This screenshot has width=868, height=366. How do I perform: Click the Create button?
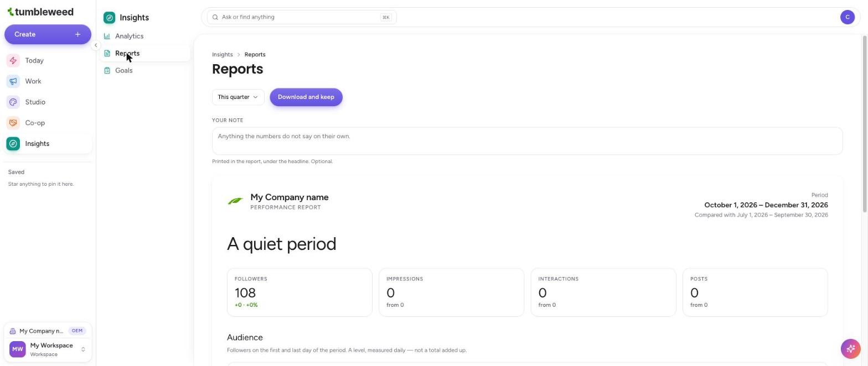48,34
